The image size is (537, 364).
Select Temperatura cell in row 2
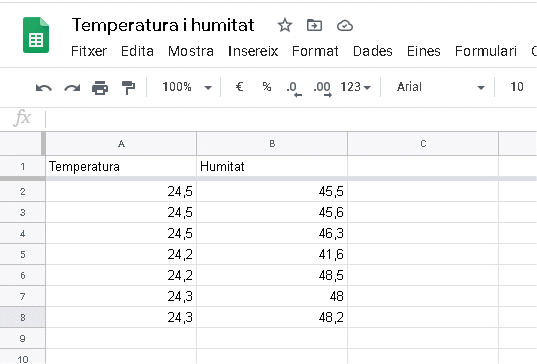[121, 191]
